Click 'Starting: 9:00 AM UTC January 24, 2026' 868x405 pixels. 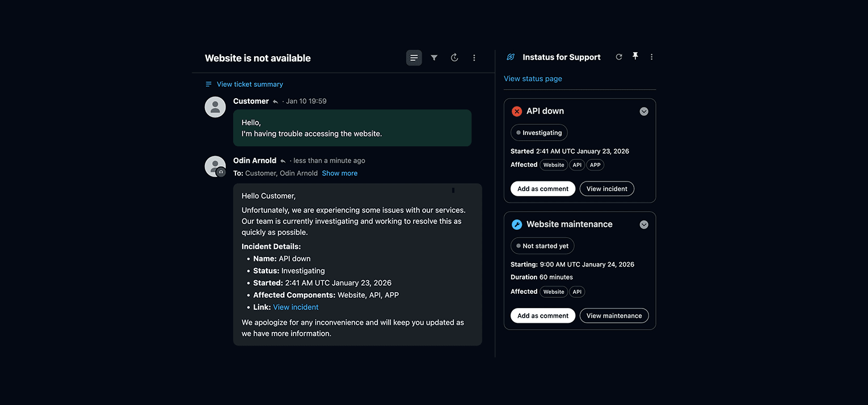tap(572, 264)
